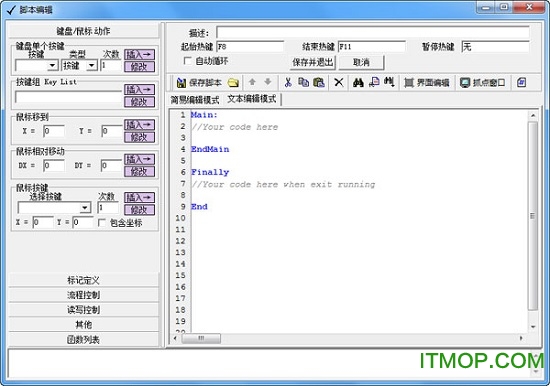Delete the selection with the X icon
Image resolution: width=550 pixels, height=386 pixels.
click(338, 82)
